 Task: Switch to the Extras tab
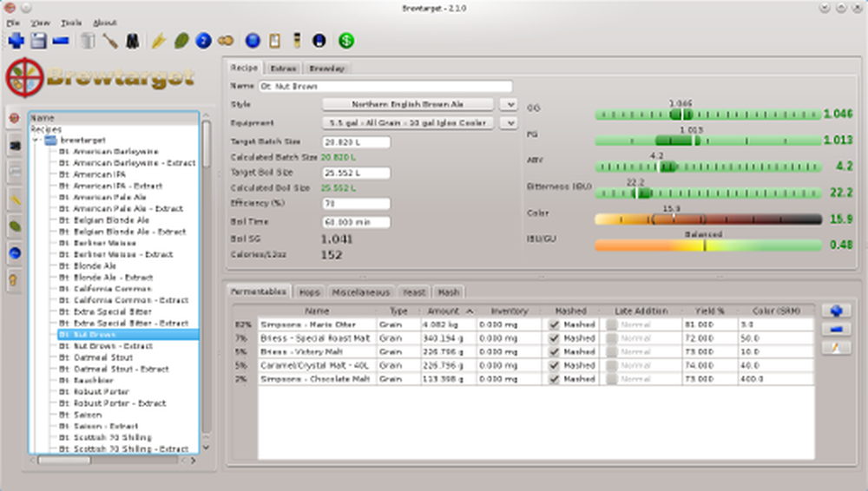coord(283,68)
